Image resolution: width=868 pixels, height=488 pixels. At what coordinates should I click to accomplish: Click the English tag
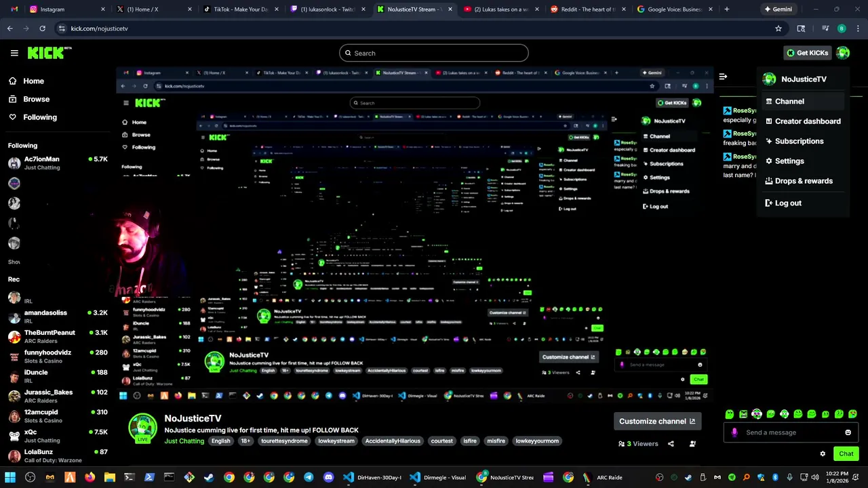click(x=220, y=441)
